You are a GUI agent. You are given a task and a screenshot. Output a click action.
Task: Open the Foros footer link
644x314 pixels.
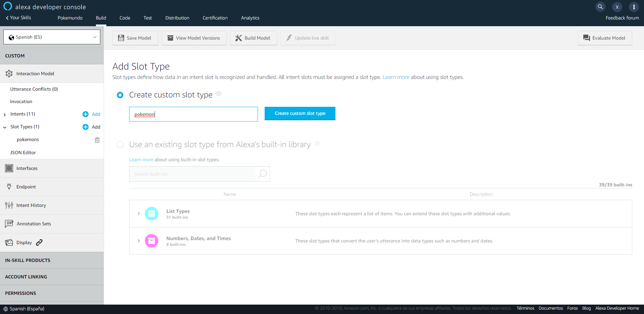573,308
